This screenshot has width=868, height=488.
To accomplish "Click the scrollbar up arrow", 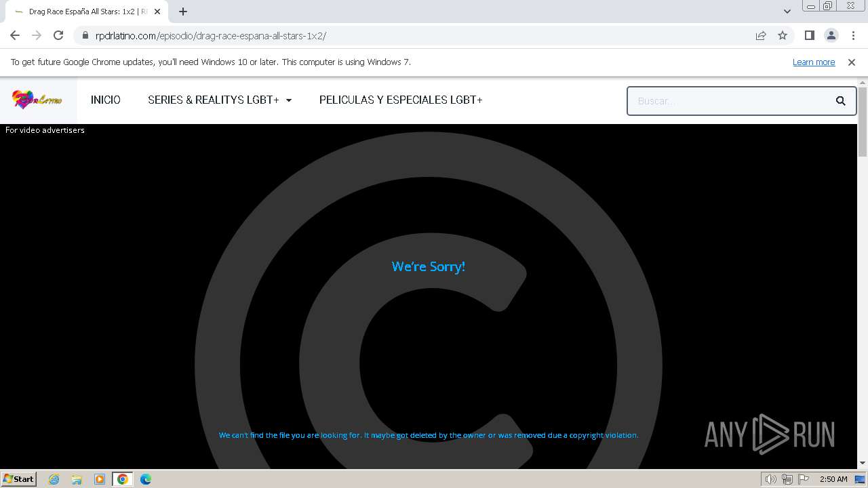I will coord(863,83).
